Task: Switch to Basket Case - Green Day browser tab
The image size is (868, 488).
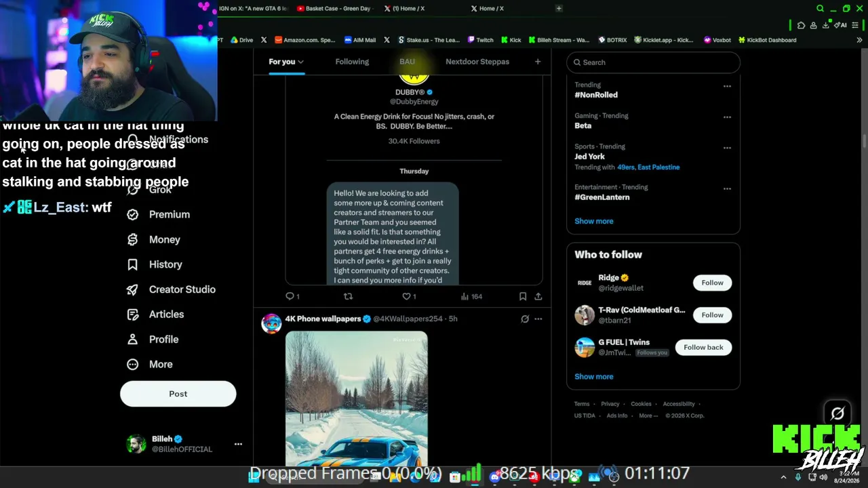Action: [333, 9]
